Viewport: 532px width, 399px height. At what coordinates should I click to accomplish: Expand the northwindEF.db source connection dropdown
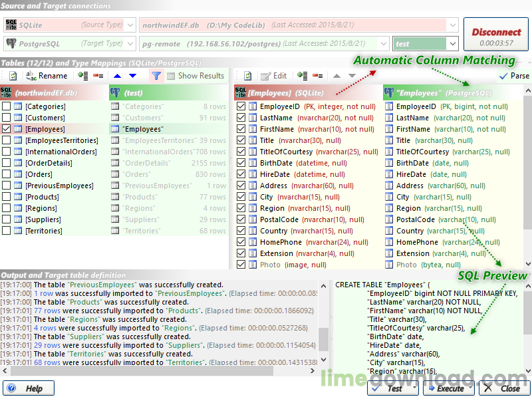(x=452, y=25)
